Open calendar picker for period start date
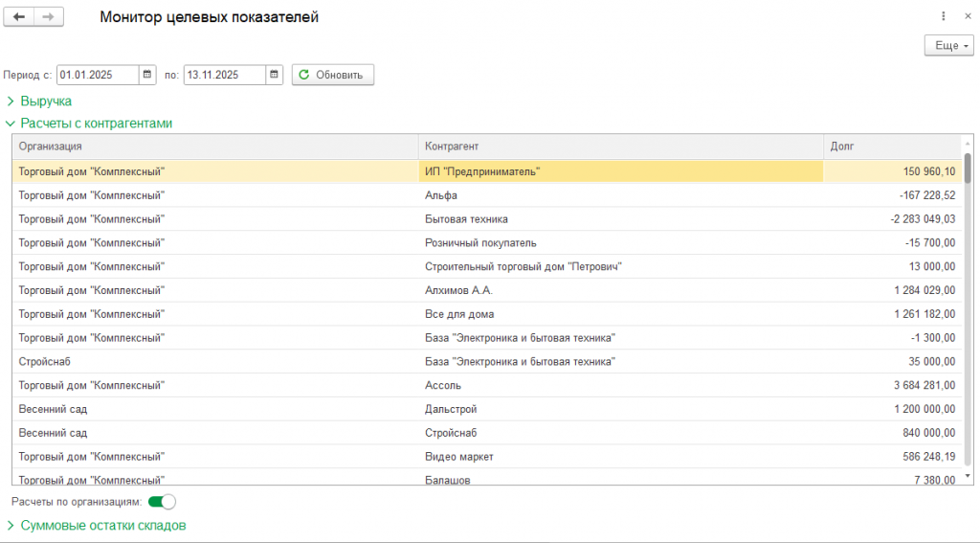This screenshot has width=980, height=543. [147, 75]
